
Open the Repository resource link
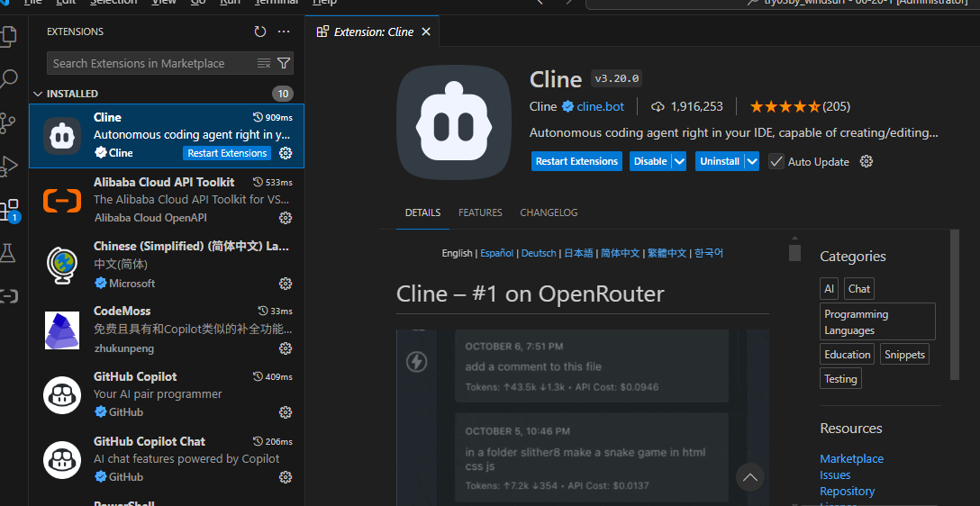847,491
